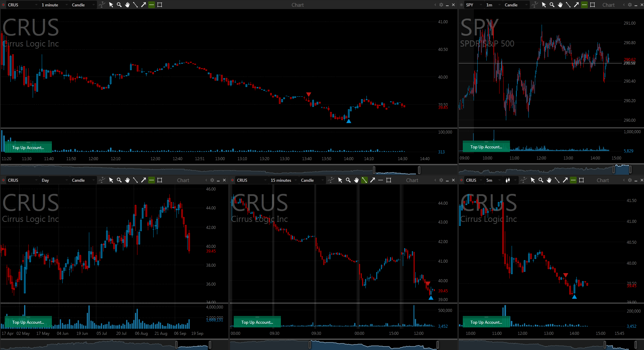This screenshot has width=644, height=350.
Task: Toggle horizontal line tool in CRUS Day chart
Action: 152,180
